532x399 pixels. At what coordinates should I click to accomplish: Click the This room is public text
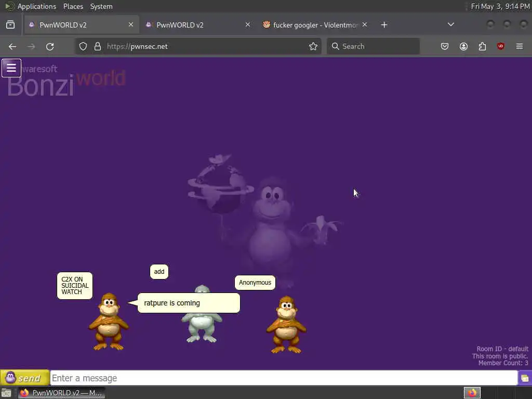tap(500, 356)
